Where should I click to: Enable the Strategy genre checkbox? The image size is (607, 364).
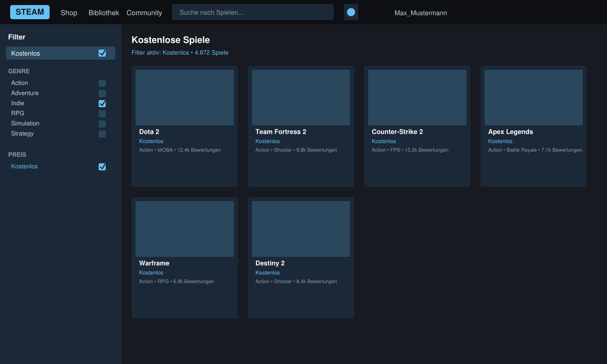pos(102,134)
